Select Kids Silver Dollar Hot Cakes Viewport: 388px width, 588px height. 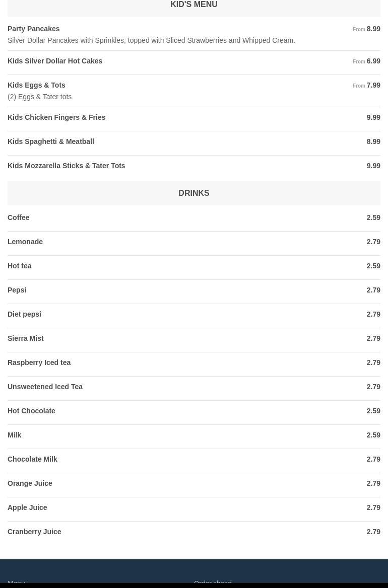click(55, 61)
